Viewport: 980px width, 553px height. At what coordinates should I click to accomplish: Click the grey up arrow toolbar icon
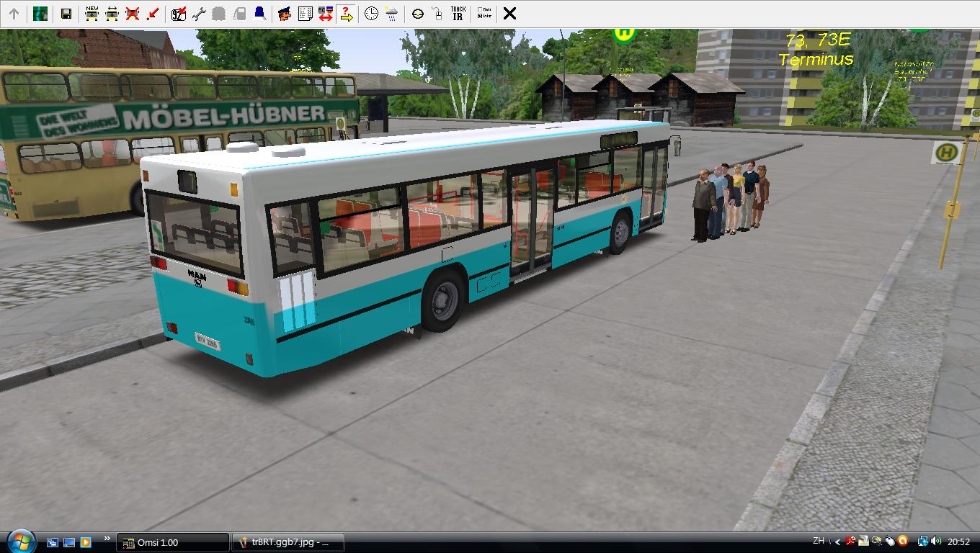click(14, 14)
